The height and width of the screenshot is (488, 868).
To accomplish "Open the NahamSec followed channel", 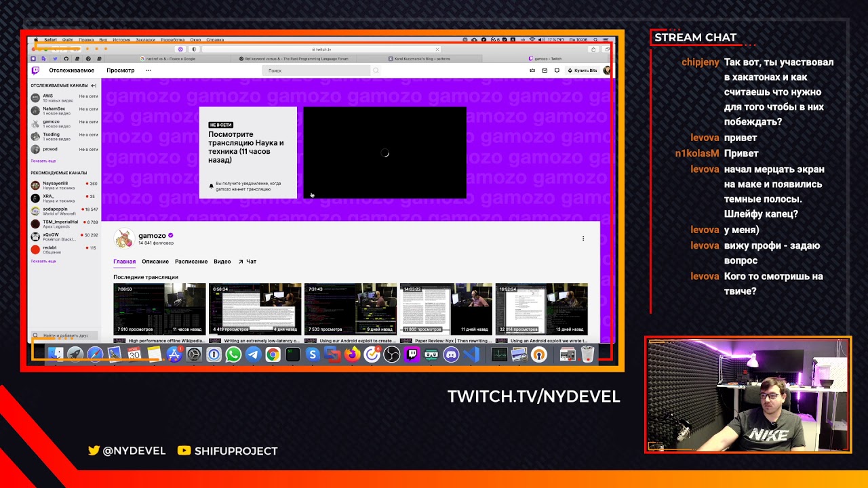I will point(64,110).
